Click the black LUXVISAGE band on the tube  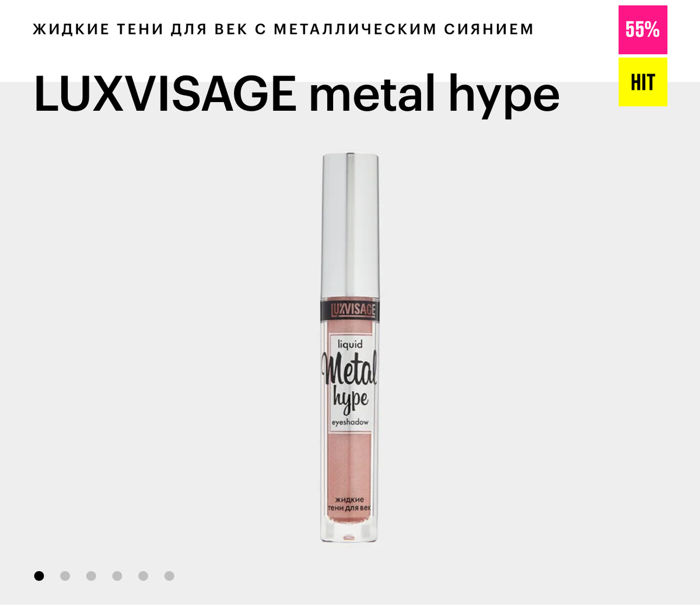click(350, 309)
